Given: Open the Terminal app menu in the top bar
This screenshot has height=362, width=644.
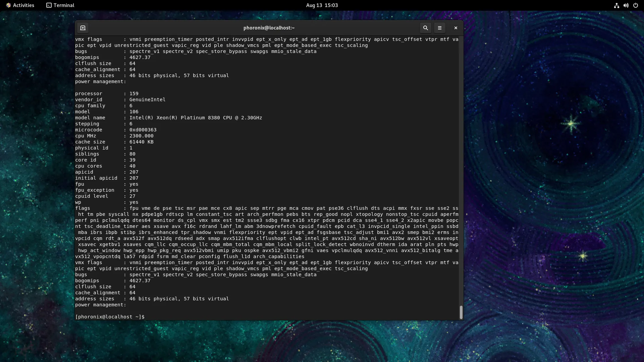Looking at the screenshot, I should [x=60, y=5].
